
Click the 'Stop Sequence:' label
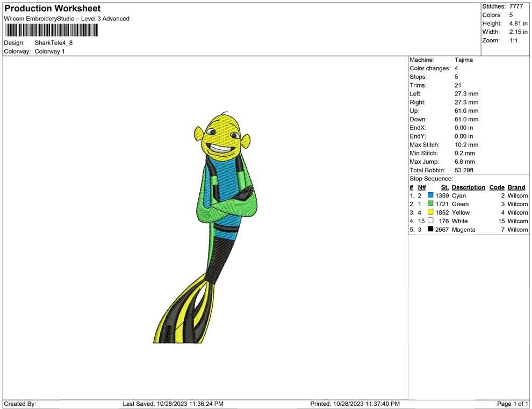pyautogui.click(x=431, y=179)
